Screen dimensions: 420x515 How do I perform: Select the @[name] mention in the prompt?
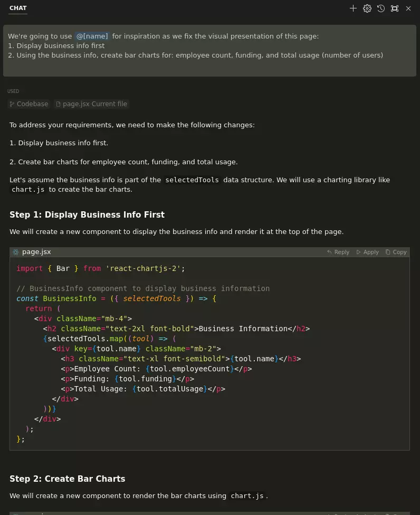pos(92,36)
